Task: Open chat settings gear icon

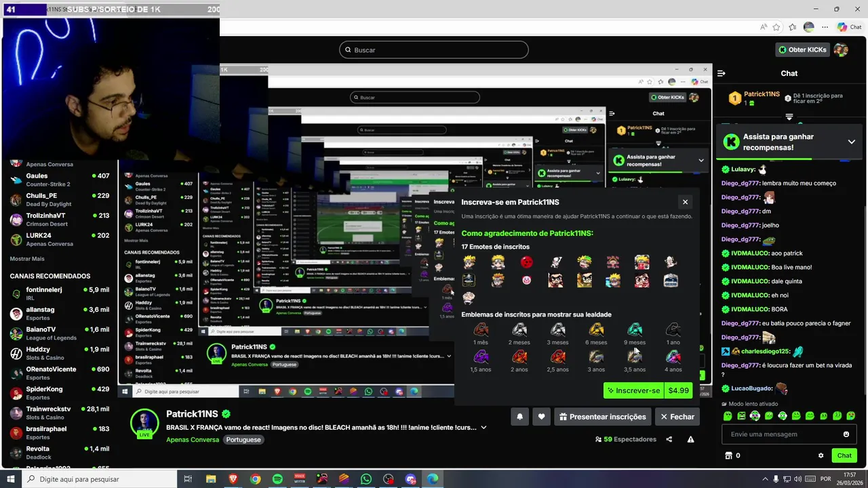Action: (821, 455)
